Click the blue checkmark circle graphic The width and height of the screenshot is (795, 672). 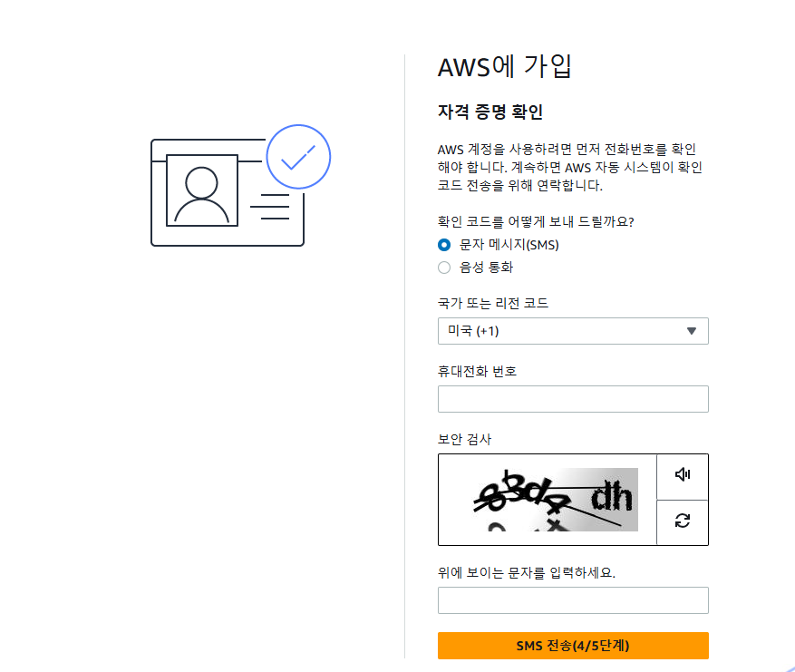298,156
